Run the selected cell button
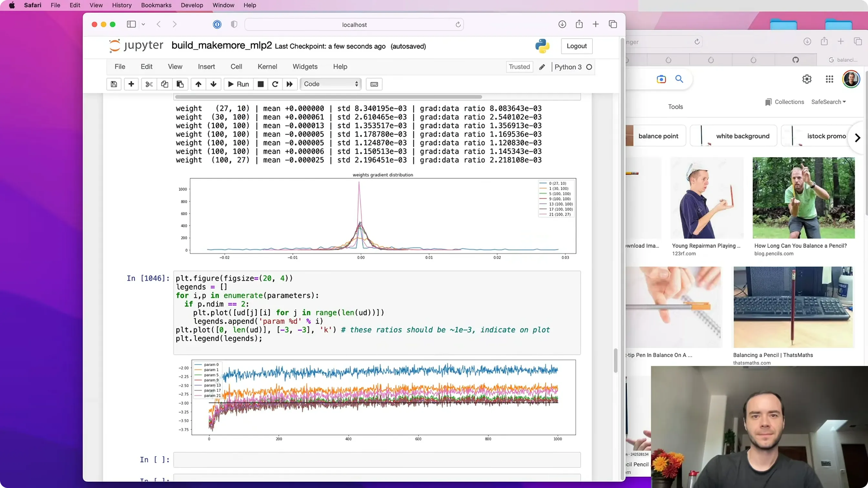Viewport: 868px width, 488px height. point(238,84)
